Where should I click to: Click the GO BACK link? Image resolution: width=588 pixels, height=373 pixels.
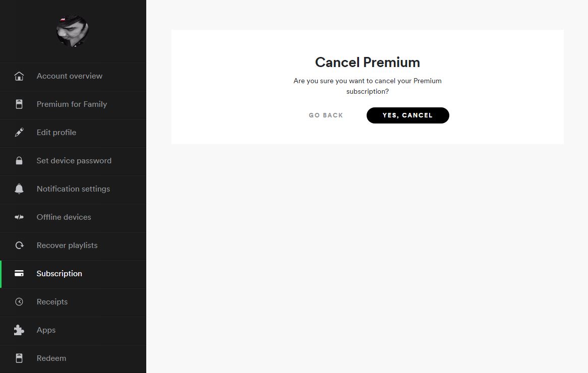(326, 115)
